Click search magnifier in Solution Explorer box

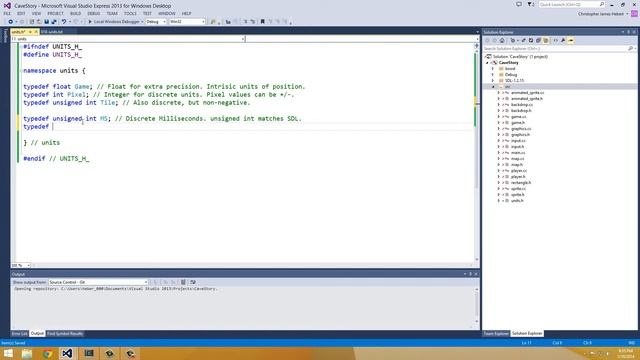tap(630, 49)
